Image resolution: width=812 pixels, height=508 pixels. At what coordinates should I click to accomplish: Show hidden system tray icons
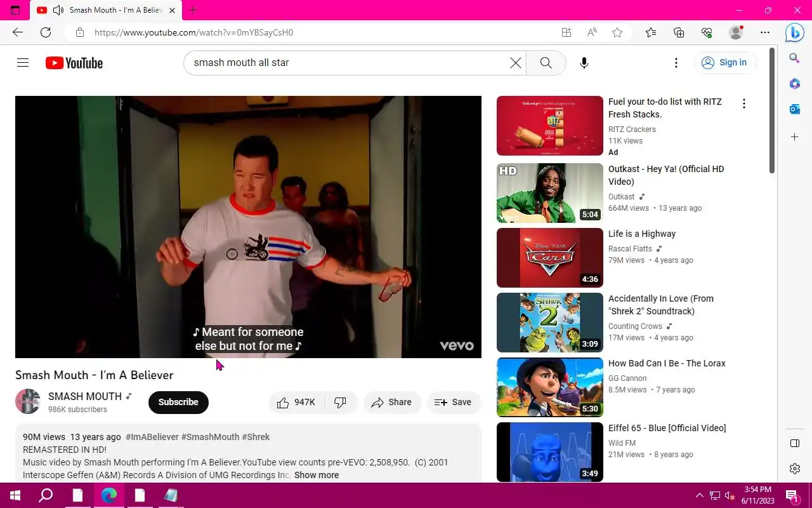700,495
